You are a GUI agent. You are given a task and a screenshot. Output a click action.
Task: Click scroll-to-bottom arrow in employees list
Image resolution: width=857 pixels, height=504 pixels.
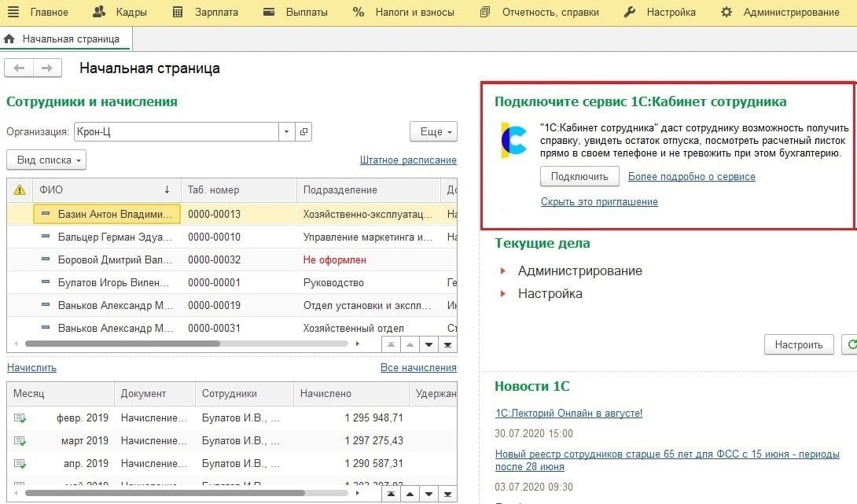447,344
